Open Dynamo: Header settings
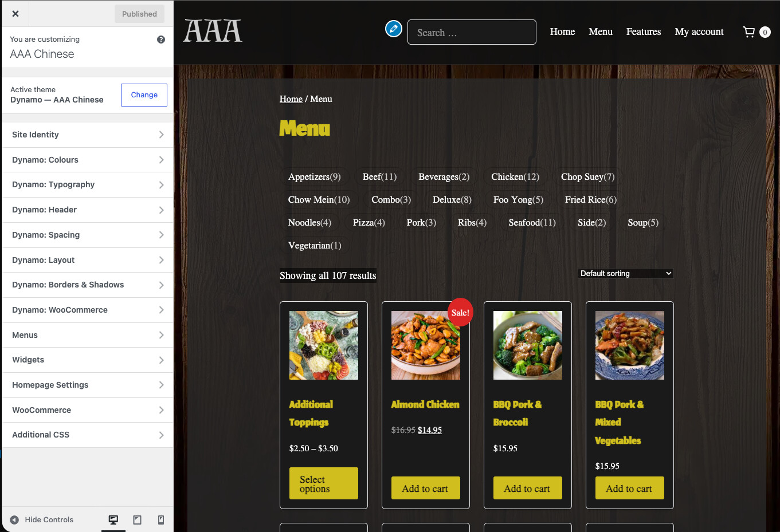 pyautogui.click(x=88, y=210)
